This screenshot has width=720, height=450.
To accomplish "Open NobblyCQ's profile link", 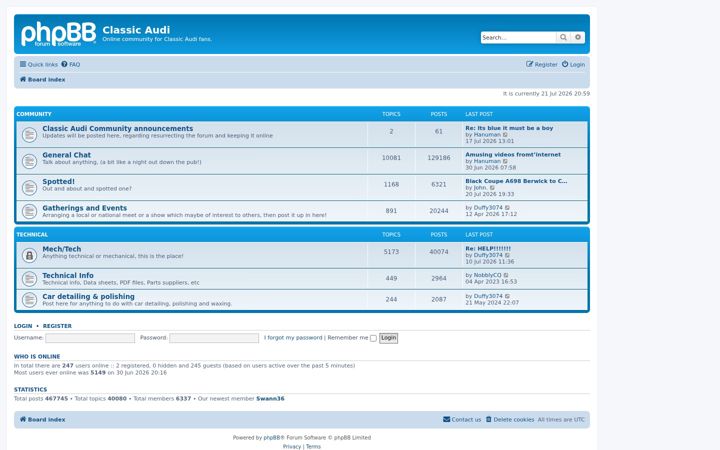I will tap(487, 275).
